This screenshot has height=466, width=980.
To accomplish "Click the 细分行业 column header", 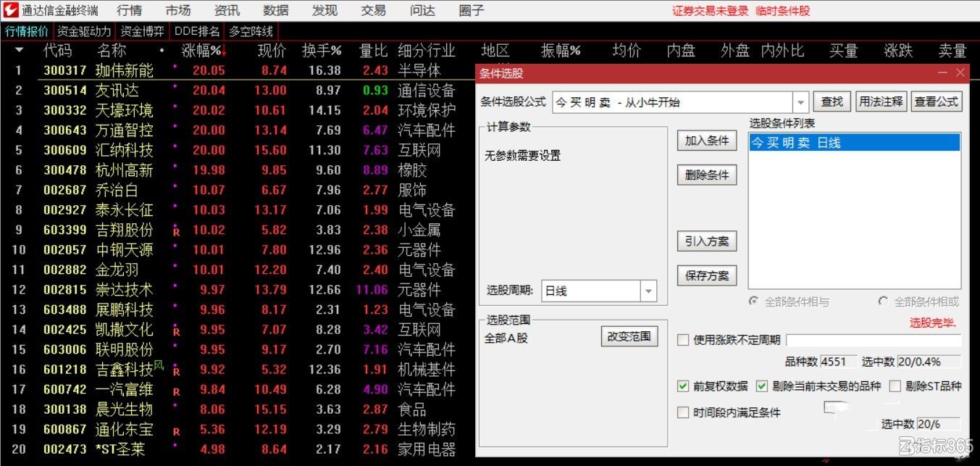I will [427, 51].
